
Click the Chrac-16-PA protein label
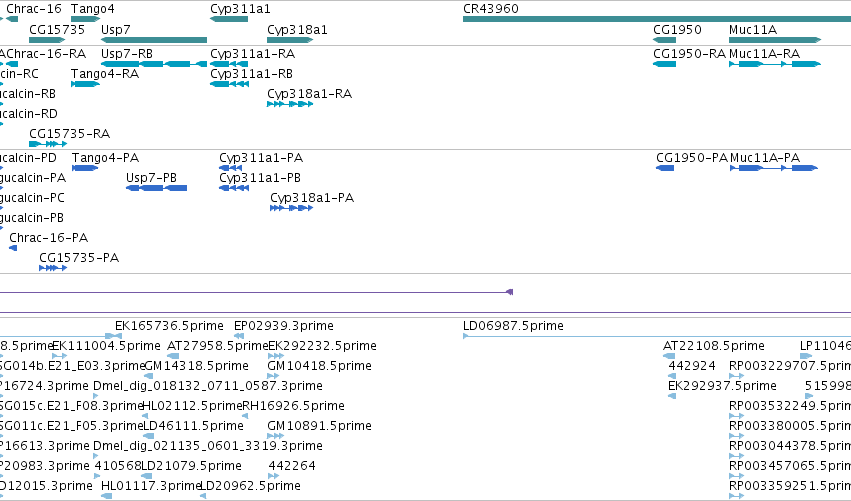click(48, 238)
